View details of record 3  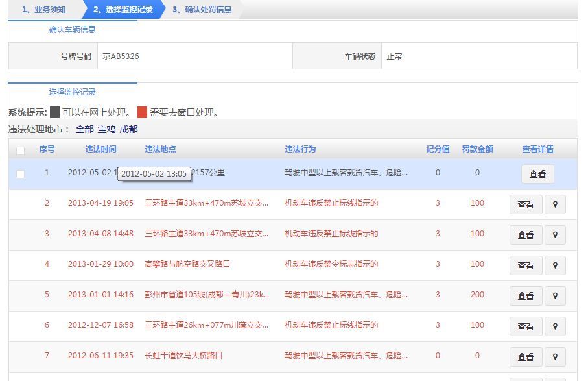(526, 235)
